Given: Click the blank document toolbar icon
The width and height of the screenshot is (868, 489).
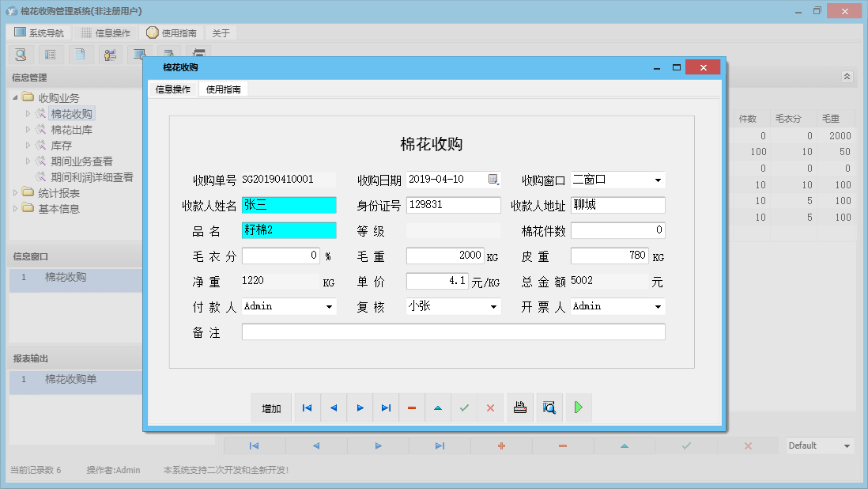Looking at the screenshot, I should click(79, 55).
